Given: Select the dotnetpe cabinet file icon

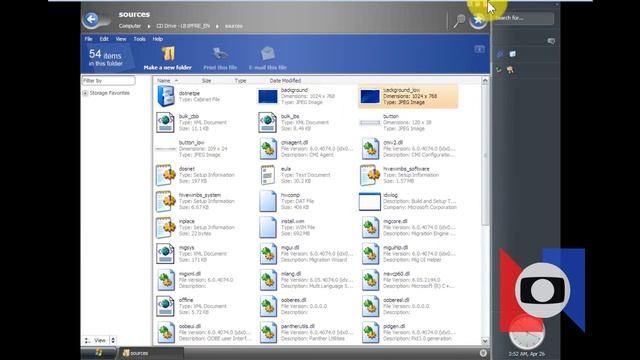Looking at the screenshot, I should pyautogui.click(x=166, y=96).
